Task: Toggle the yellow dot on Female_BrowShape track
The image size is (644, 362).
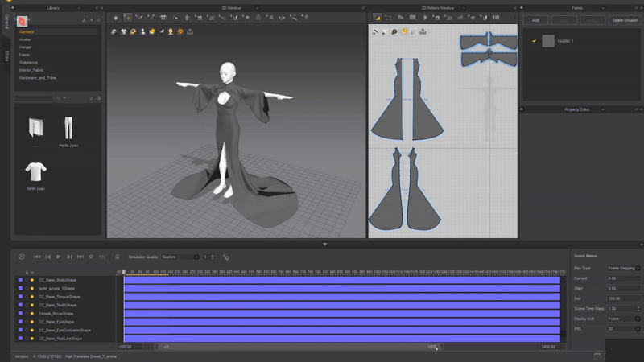Action: coord(32,314)
